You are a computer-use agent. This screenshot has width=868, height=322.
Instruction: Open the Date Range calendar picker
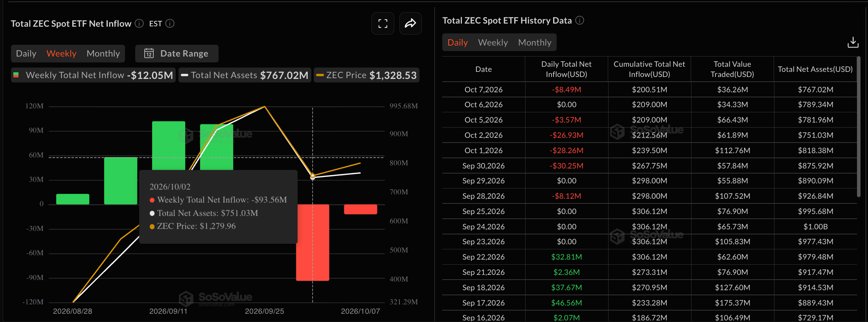coord(177,53)
